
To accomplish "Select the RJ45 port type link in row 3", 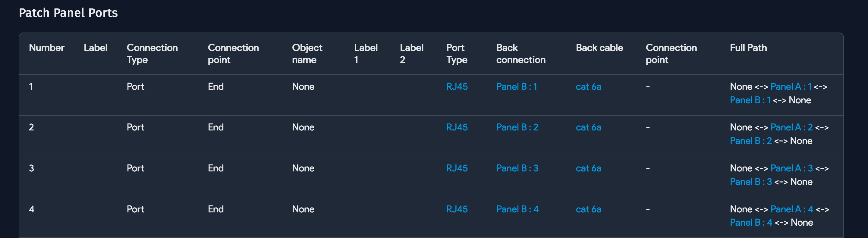I will (457, 168).
